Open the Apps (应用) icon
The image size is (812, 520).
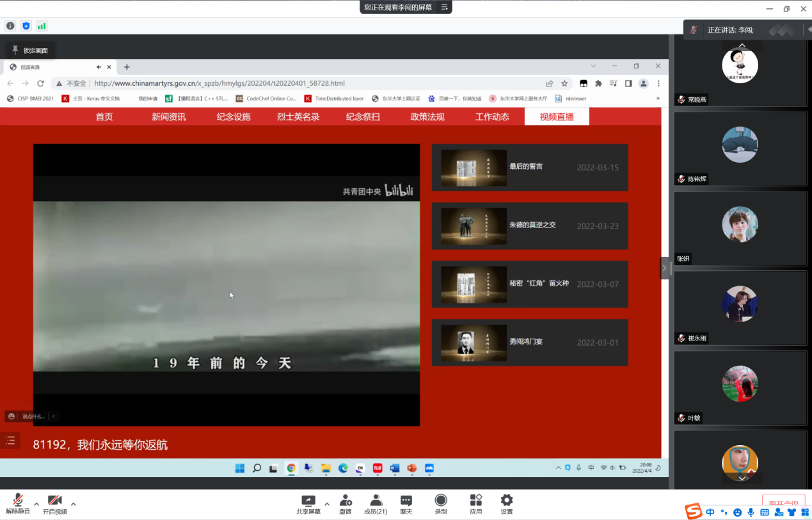point(475,503)
